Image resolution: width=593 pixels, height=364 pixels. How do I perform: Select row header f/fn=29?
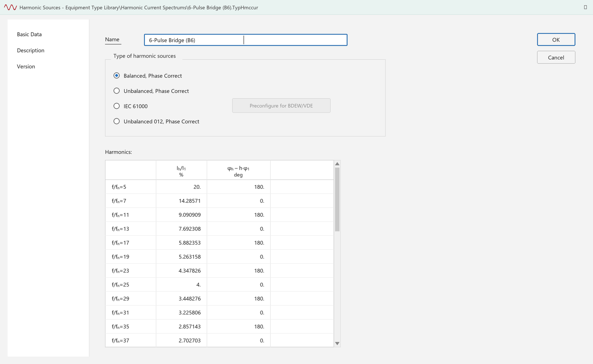[130, 298]
